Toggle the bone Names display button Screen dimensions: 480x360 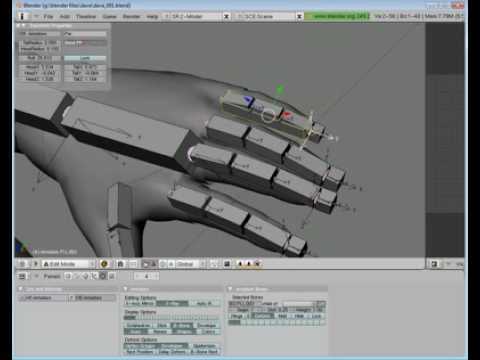click(x=160, y=332)
